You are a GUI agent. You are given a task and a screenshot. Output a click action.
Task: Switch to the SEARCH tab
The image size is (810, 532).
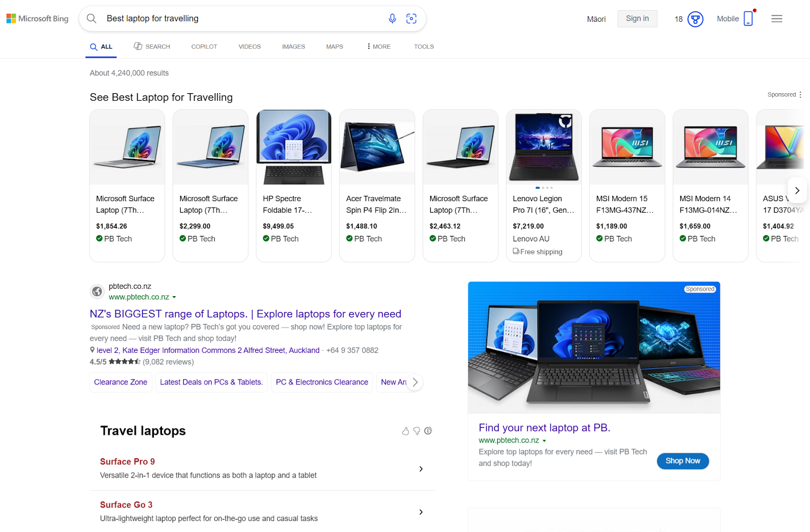tap(152, 47)
